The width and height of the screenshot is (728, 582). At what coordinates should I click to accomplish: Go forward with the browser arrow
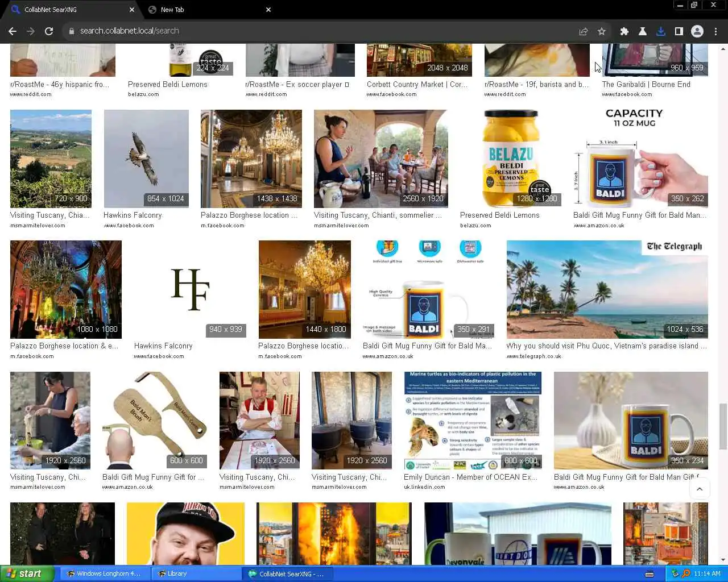point(31,31)
